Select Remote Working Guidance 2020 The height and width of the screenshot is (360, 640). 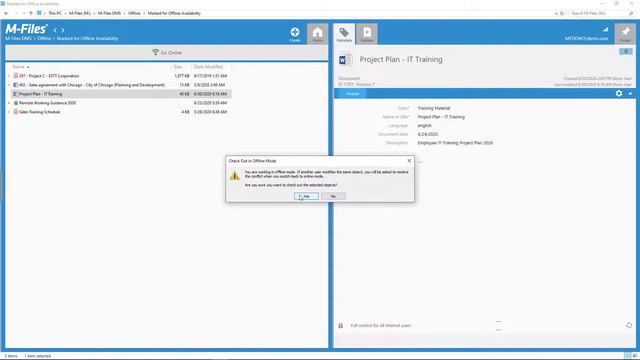point(47,103)
